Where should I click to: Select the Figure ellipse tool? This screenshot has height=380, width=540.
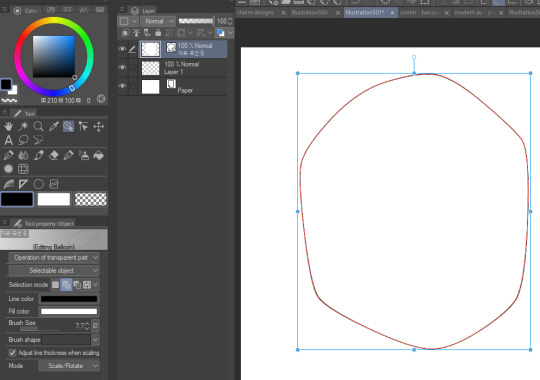(38, 184)
